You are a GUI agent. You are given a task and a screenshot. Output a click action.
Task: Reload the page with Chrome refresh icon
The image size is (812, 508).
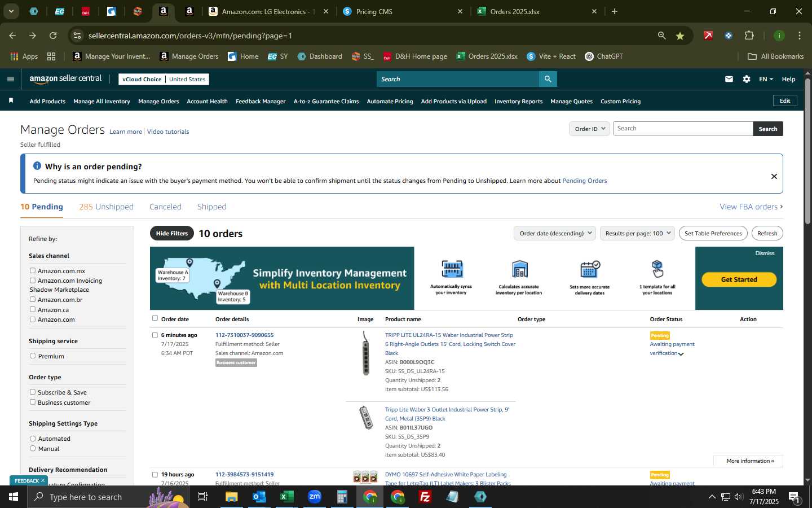(53, 36)
